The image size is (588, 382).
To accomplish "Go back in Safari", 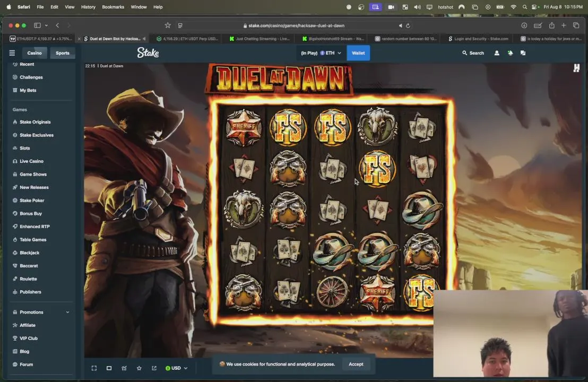I will pos(57,25).
